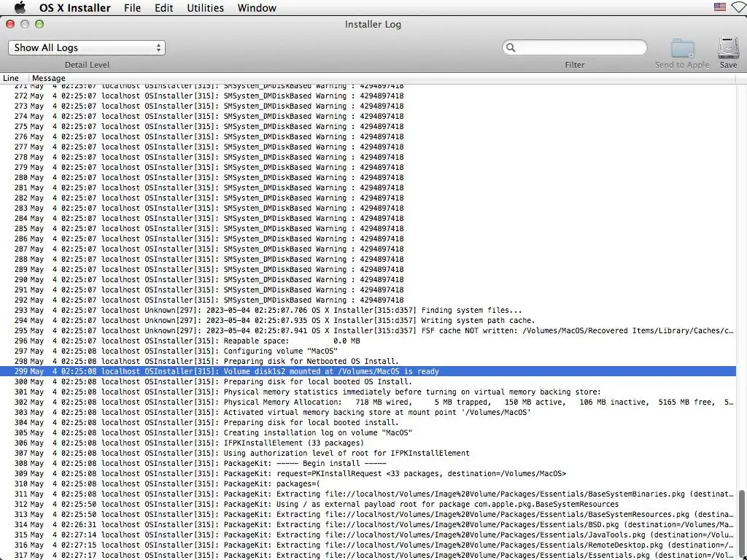The height and width of the screenshot is (560, 747).
Task: Select line 300 Preparing disk for local booted OS Install
Action: pyautogui.click(x=368, y=382)
